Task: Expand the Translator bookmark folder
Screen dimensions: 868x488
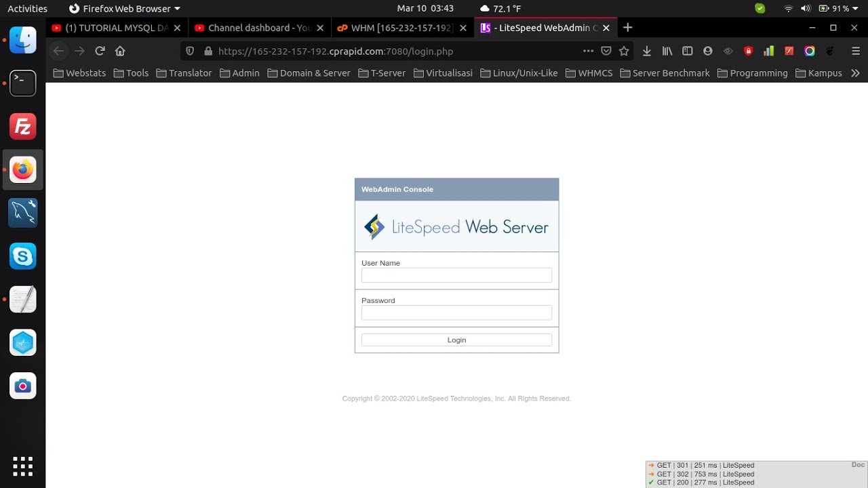Action: (184, 73)
